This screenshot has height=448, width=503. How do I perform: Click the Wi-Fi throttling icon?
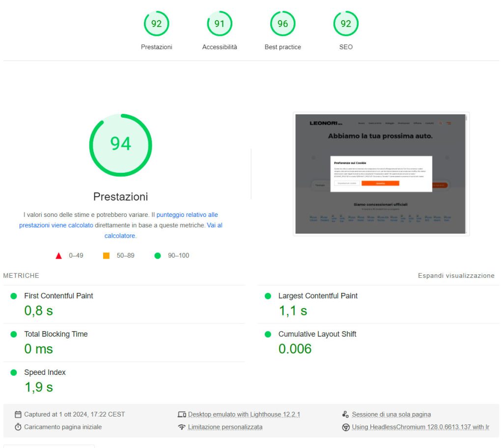coord(182,427)
